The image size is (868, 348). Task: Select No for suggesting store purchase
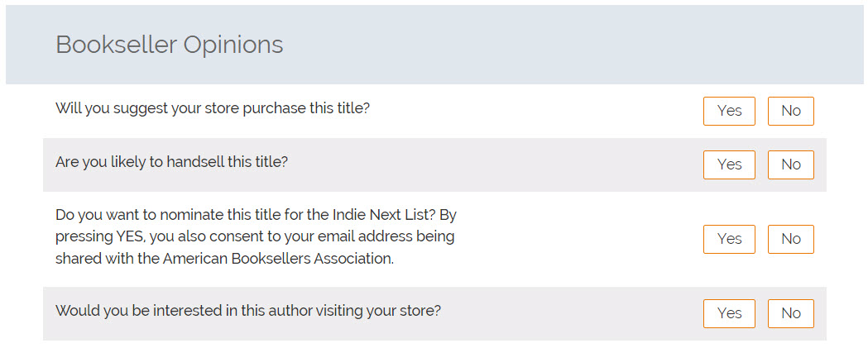click(x=790, y=111)
